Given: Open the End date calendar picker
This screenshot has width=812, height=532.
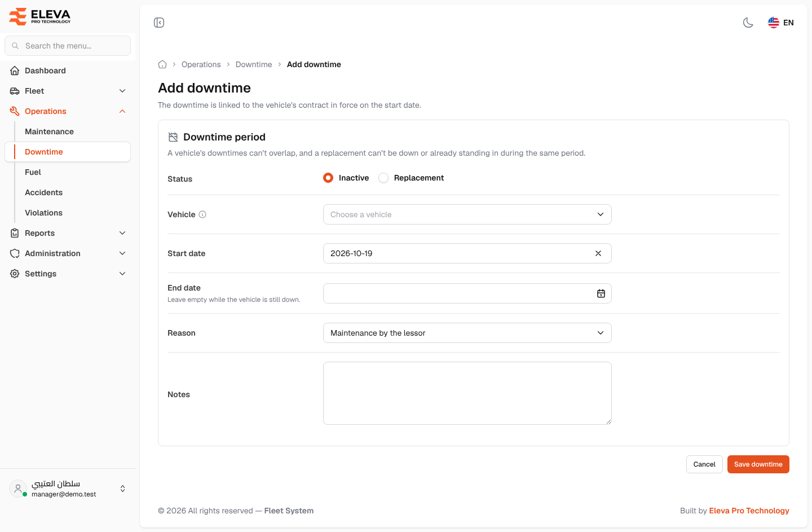Looking at the screenshot, I should [601, 293].
